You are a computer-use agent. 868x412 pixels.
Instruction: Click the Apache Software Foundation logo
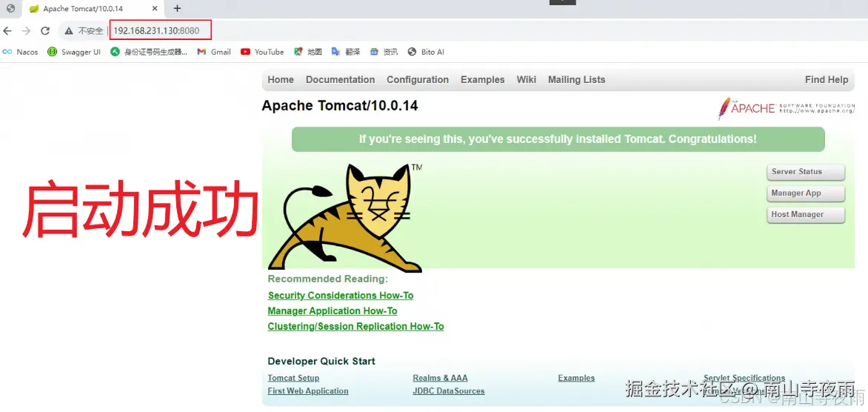click(786, 108)
